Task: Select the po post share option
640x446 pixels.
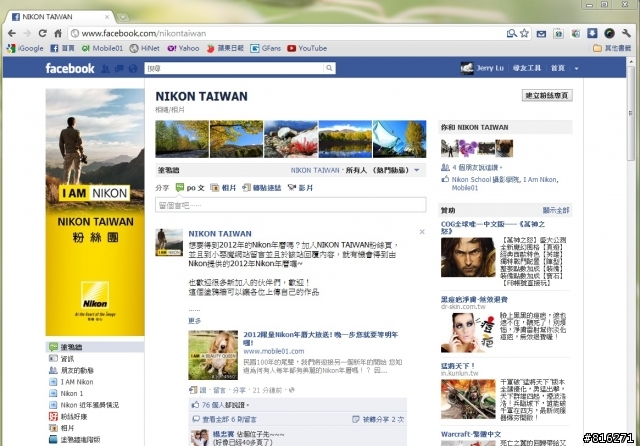Action: [190, 188]
